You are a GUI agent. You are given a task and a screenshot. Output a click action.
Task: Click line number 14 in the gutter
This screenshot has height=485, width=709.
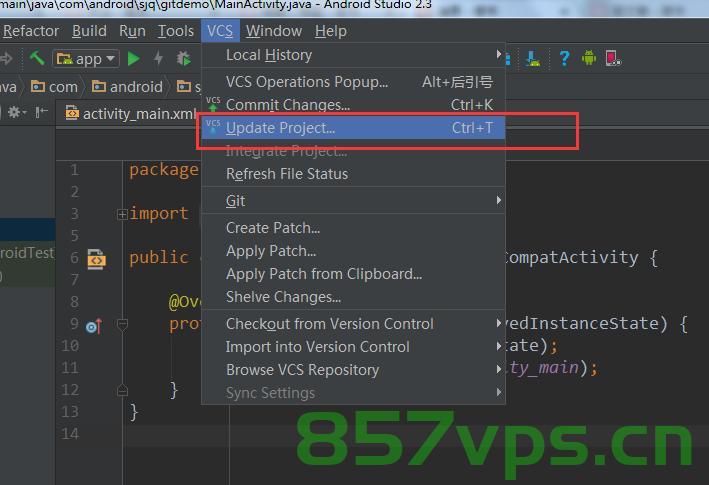coord(70,434)
